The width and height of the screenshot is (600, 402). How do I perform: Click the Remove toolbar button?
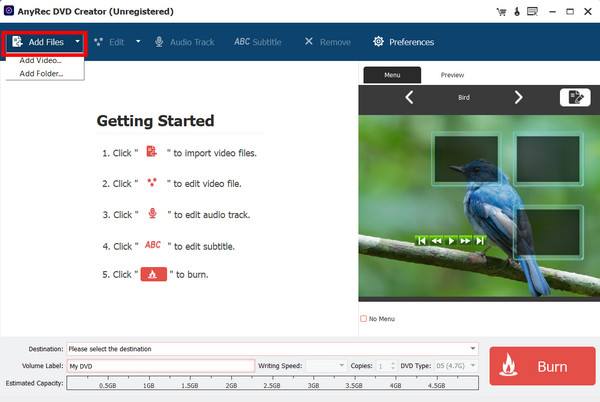coord(327,42)
